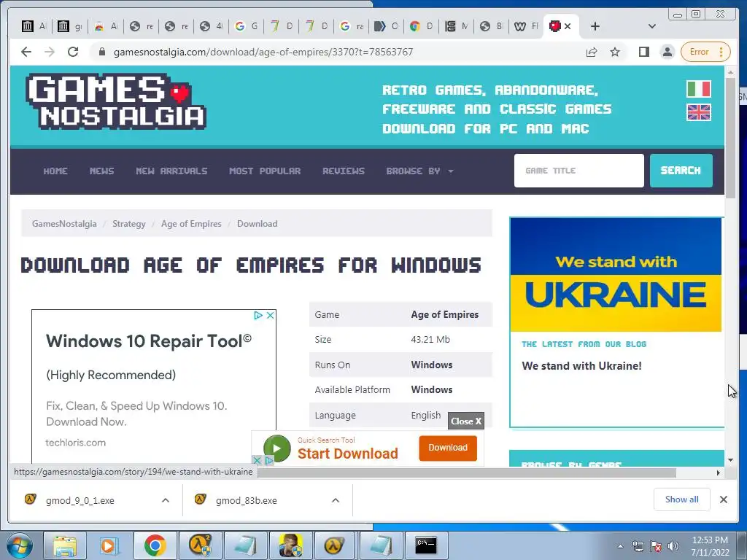The width and height of the screenshot is (747, 560).
Task: Go to New Arrivals
Action: (x=171, y=171)
